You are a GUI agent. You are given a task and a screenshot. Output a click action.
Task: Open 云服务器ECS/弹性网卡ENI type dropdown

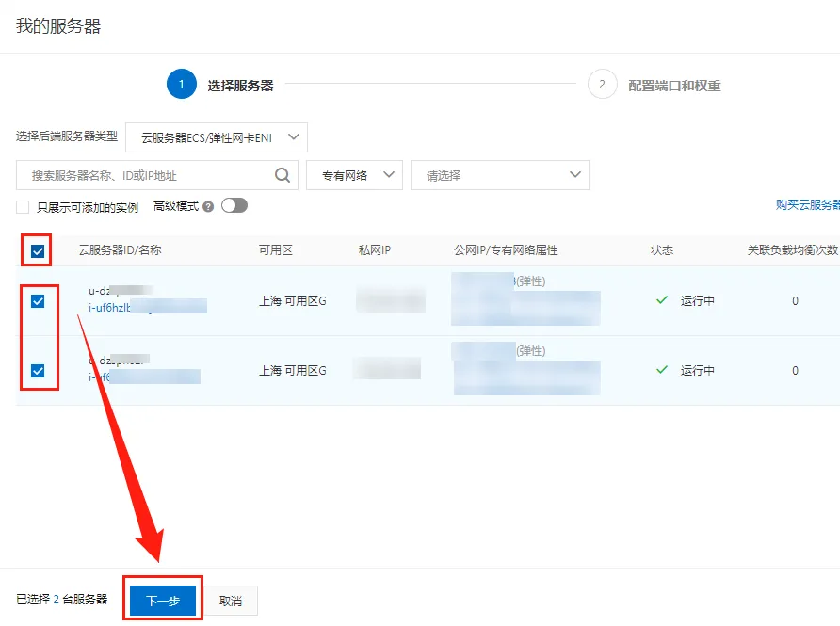[217, 137]
